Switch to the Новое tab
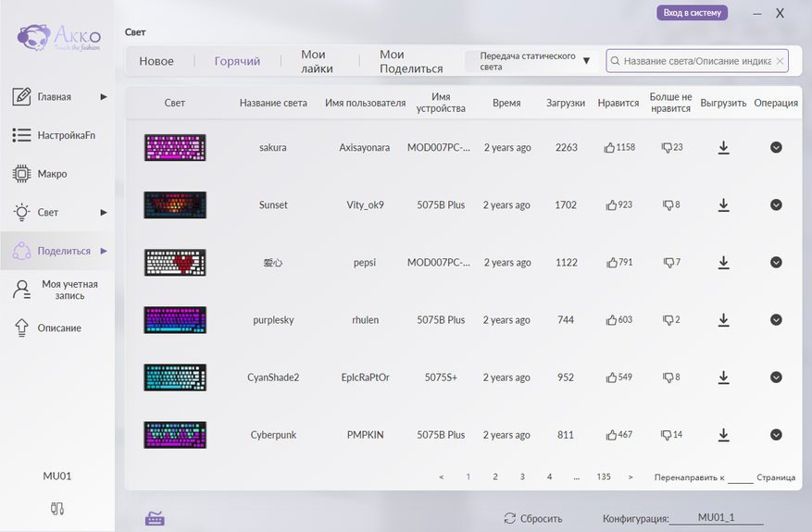This screenshot has width=812, height=532. click(156, 61)
